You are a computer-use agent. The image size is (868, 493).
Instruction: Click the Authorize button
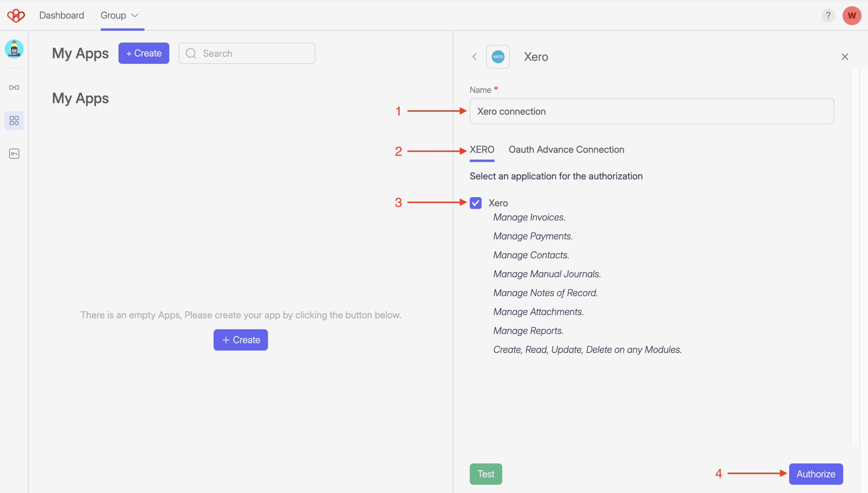point(816,474)
